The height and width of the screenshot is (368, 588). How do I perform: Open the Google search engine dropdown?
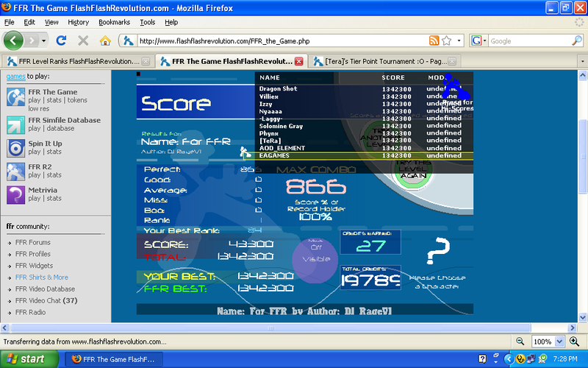click(479, 40)
